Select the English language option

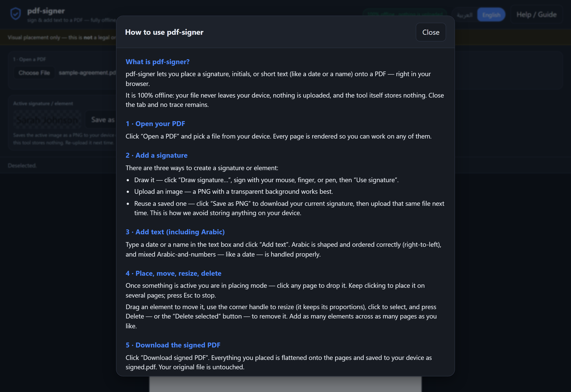tap(491, 15)
